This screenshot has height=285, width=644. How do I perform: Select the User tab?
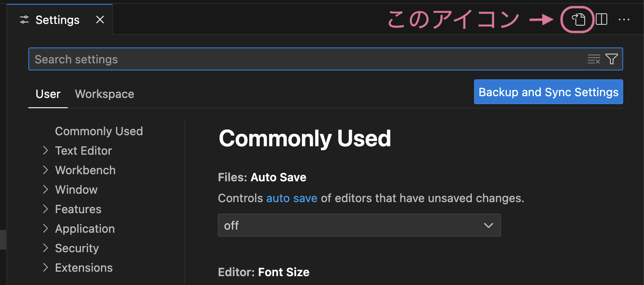pos(47,94)
